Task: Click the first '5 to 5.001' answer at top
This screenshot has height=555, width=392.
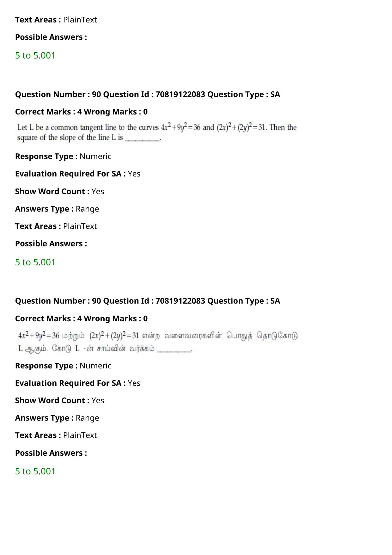Action: pyautogui.click(x=35, y=55)
